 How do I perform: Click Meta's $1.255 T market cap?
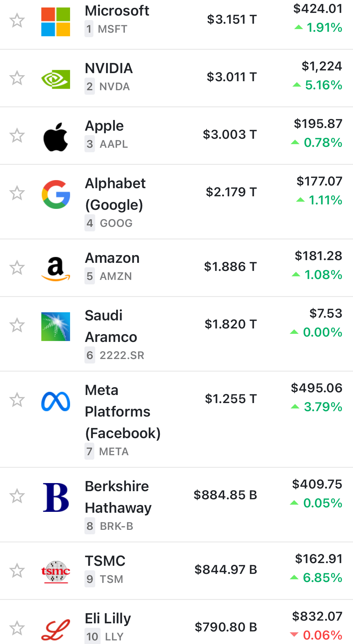[231, 399]
